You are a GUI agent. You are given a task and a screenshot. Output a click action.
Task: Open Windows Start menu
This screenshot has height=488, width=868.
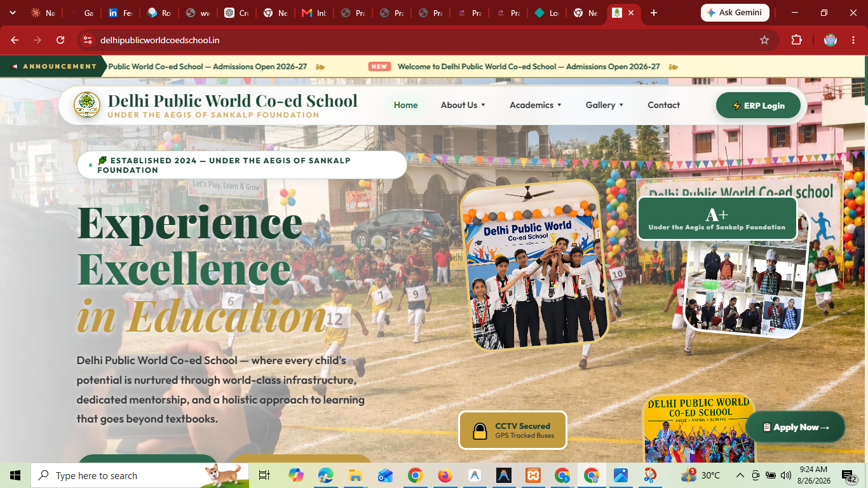coord(15,475)
